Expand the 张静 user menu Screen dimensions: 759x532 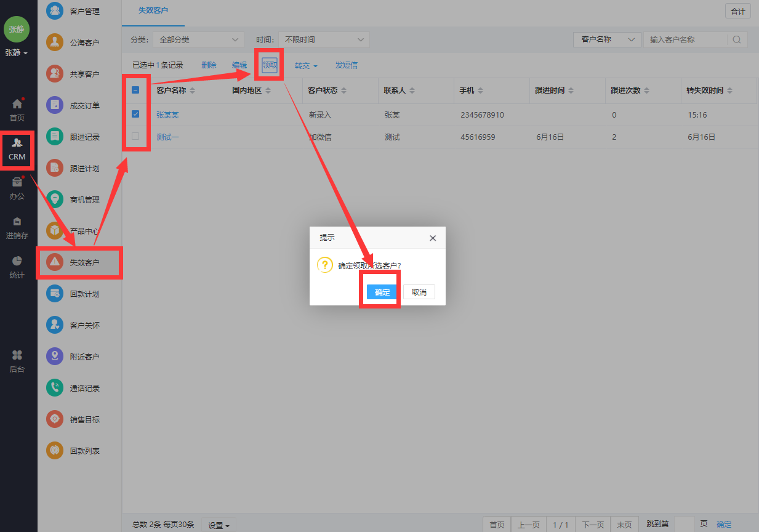17,53
